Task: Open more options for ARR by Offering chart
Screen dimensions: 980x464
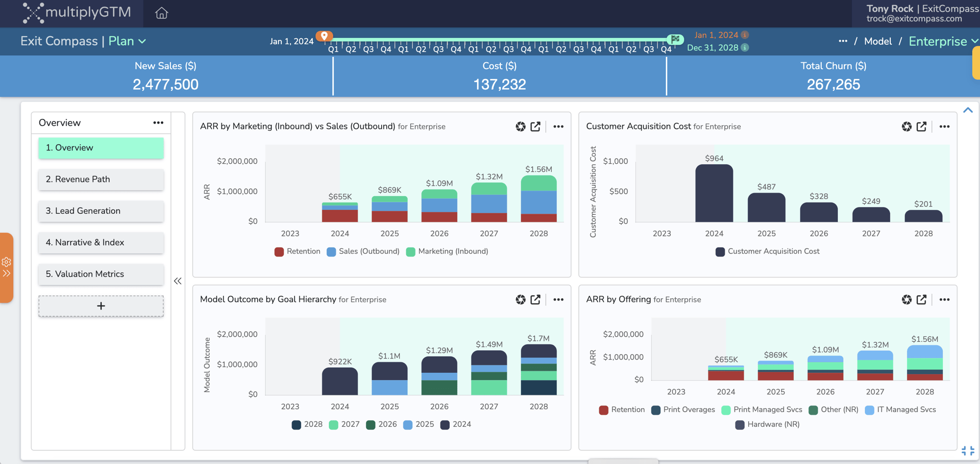Action: click(944, 300)
